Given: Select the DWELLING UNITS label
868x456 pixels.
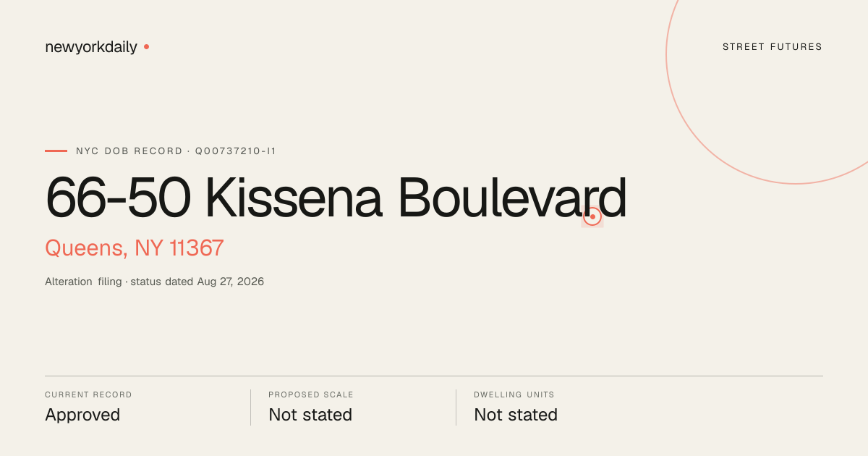Looking at the screenshot, I should coord(514,395).
